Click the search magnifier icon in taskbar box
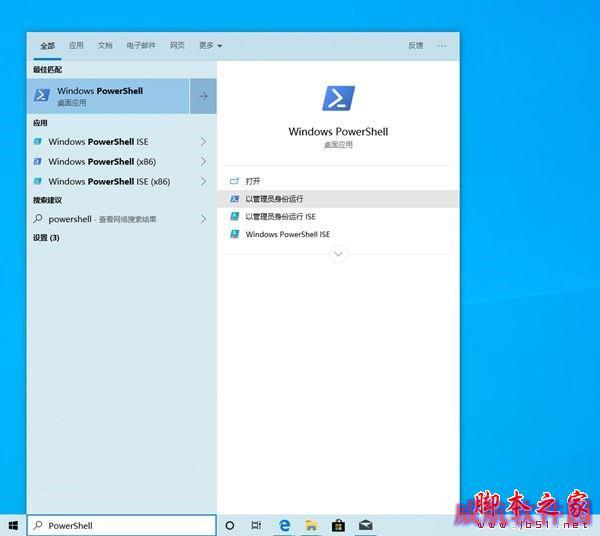Viewport: 600px width, 536px height. [x=38, y=525]
